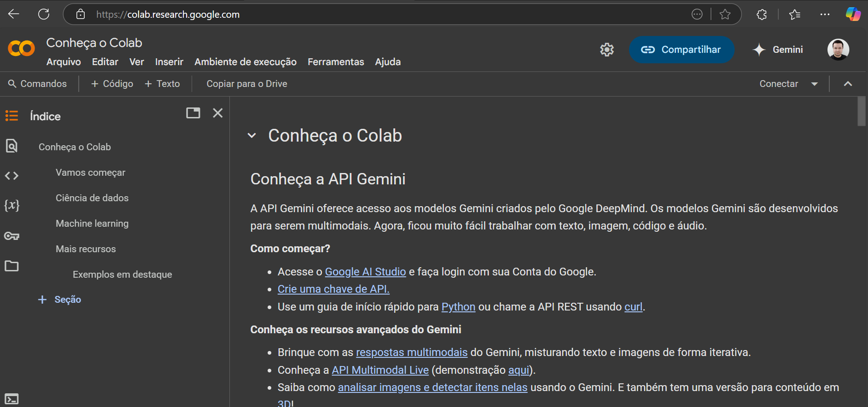Click the Colab logo icon
The image size is (868, 407).
coord(21,49)
